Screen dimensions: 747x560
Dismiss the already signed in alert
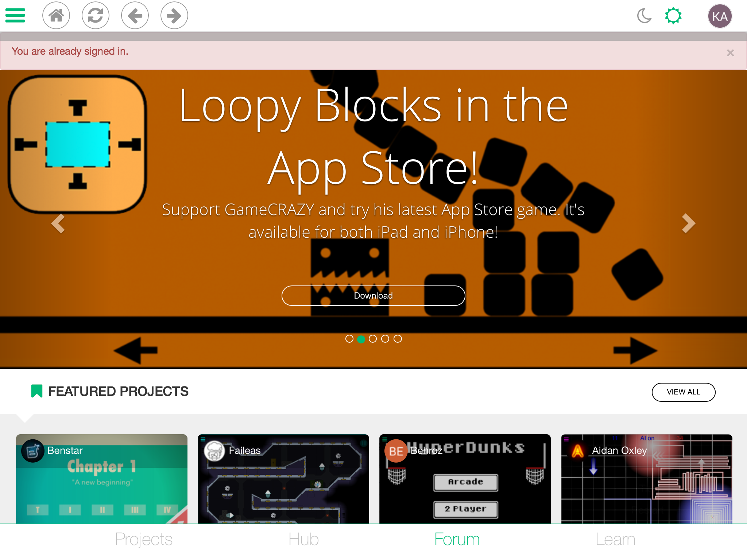pos(730,53)
